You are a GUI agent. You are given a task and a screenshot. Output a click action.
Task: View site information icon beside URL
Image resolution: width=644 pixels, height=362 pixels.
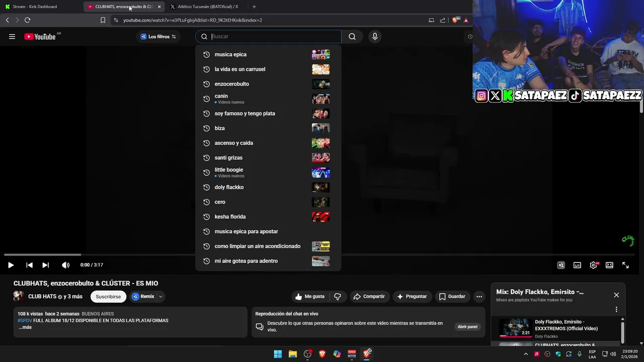tap(116, 20)
